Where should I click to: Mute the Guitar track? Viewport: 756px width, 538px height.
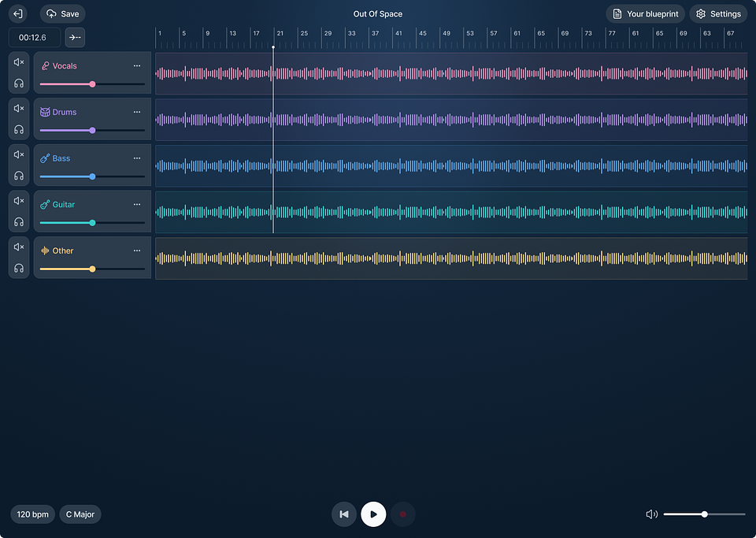point(19,201)
